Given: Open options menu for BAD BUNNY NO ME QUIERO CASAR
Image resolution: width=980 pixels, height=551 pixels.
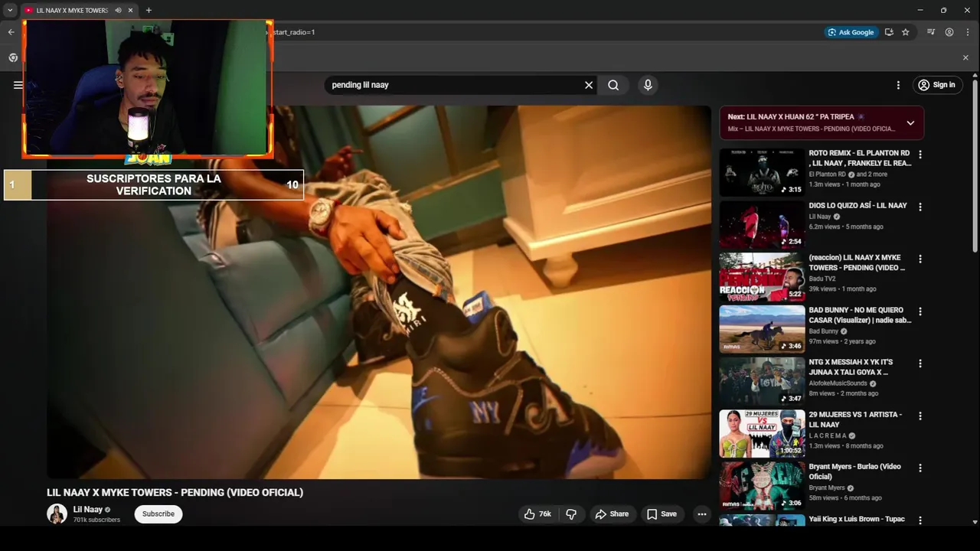Looking at the screenshot, I should point(920,311).
